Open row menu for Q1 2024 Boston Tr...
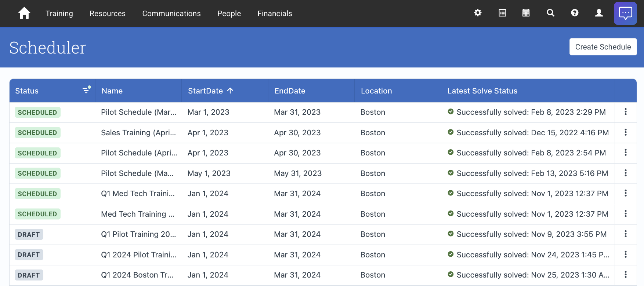Image resolution: width=644 pixels, height=286 pixels. tap(626, 275)
